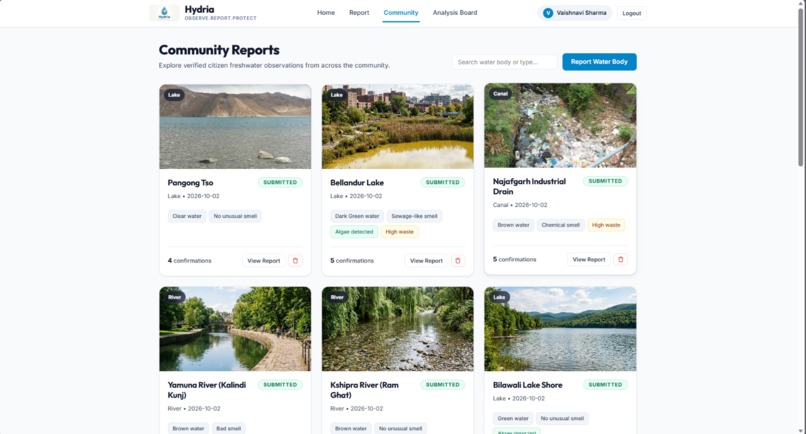Go to the Home tab

(326, 13)
